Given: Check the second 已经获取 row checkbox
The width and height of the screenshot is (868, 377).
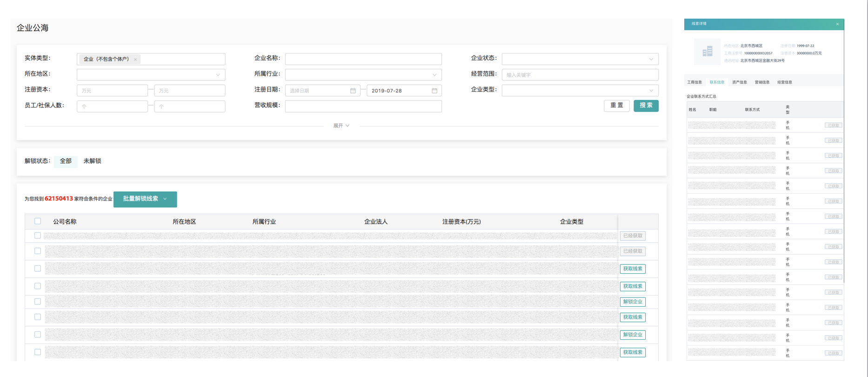Looking at the screenshot, I should pos(38,251).
